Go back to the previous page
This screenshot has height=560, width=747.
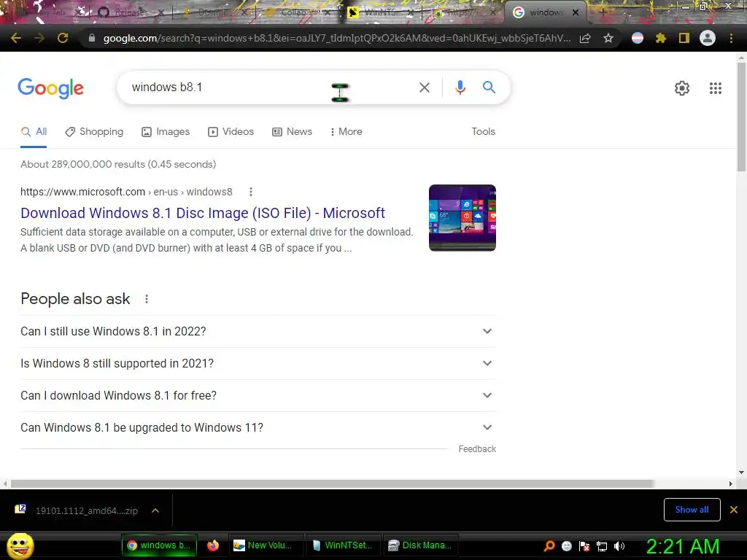(16, 38)
